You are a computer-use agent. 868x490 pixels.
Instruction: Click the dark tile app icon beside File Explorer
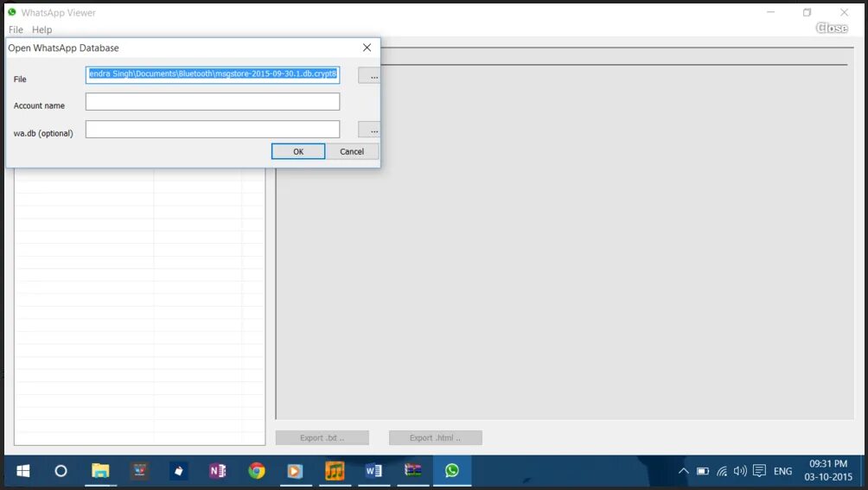click(x=139, y=471)
